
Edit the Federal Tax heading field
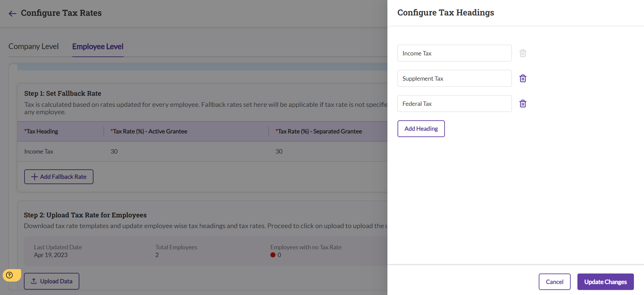454,103
